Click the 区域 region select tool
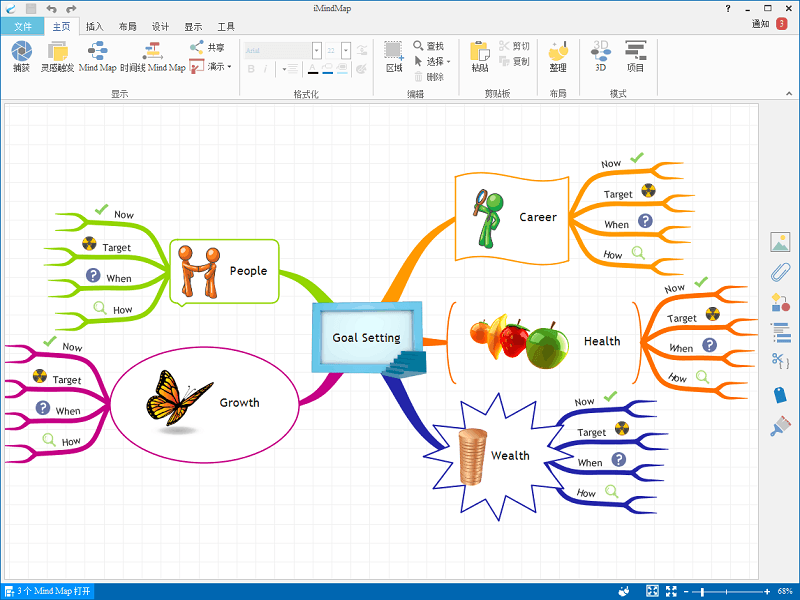The width and height of the screenshot is (800, 600). [x=393, y=57]
